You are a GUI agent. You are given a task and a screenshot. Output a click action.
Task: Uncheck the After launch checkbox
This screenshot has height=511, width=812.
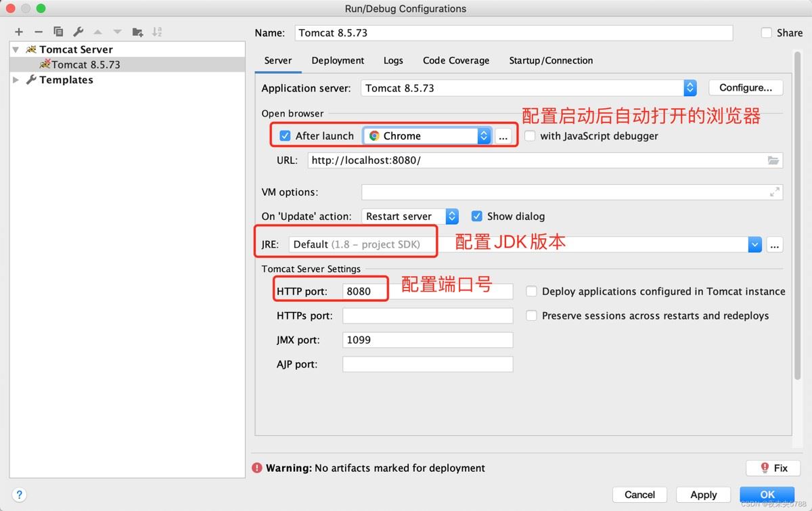[x=285, y=136]
